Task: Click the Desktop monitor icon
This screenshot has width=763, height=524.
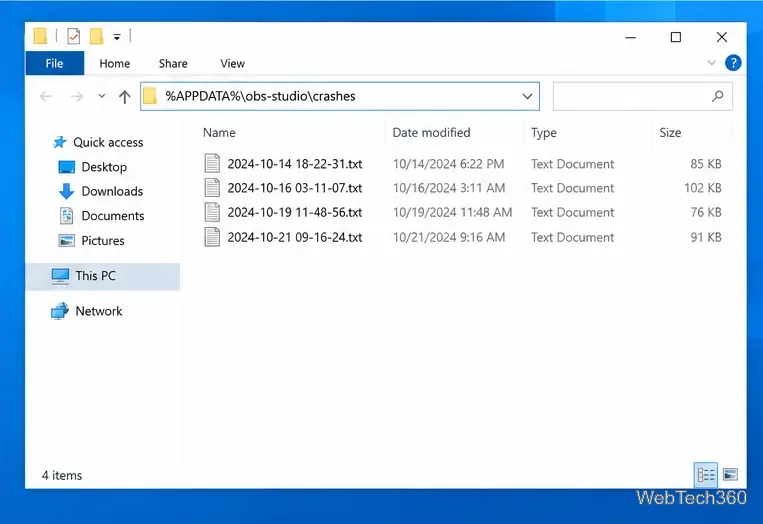Action: click(x=67, y=167)
